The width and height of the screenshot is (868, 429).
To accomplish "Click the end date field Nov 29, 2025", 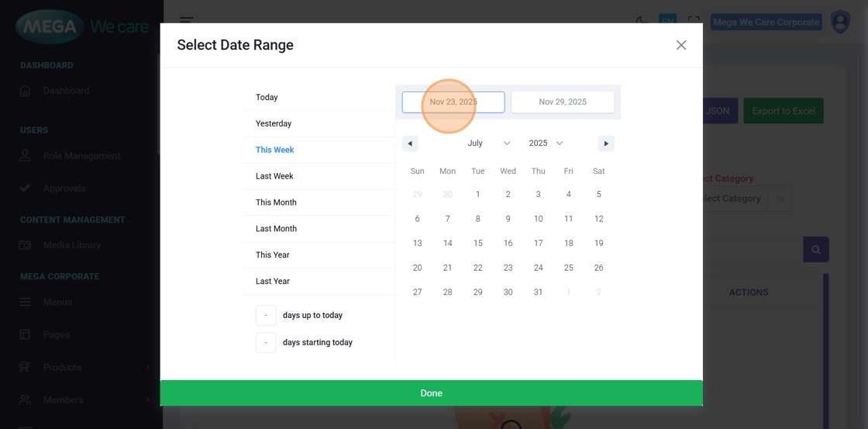I will click(563, 102).
